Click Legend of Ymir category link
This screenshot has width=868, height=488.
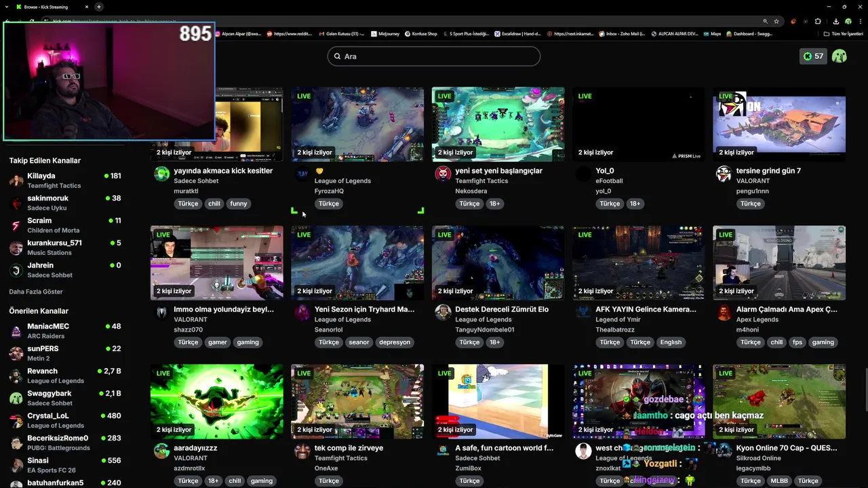(x=618, y=319)
